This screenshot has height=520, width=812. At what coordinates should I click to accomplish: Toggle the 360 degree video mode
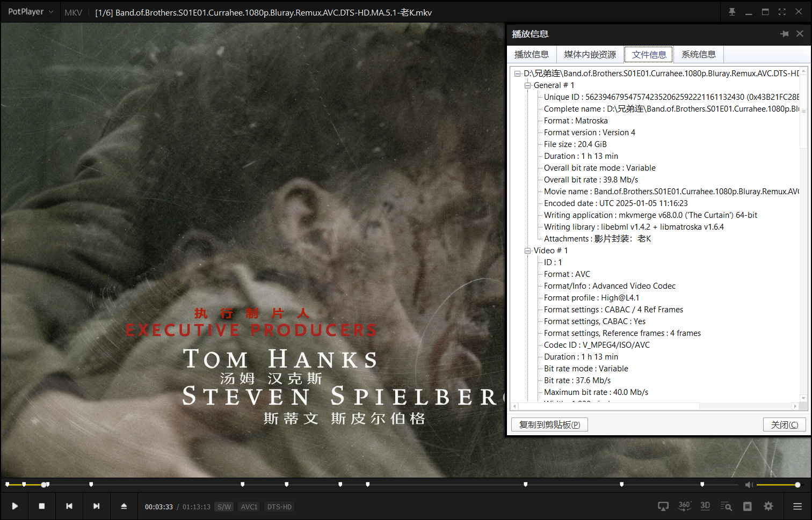pos(684,506)
